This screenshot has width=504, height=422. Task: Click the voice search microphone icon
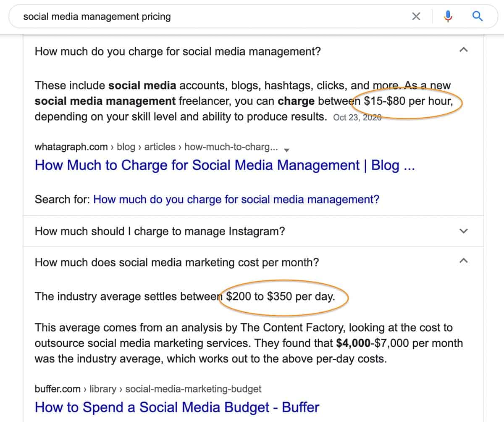tap(448, 16)
